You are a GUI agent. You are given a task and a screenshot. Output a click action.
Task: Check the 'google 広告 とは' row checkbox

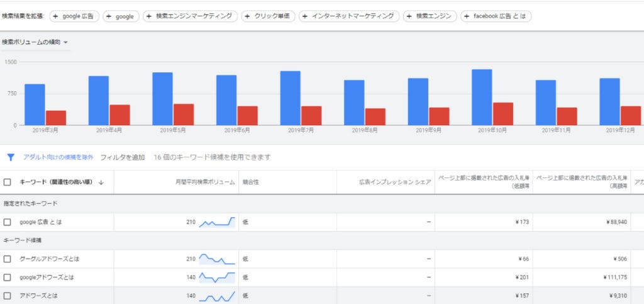click(7, 222)
